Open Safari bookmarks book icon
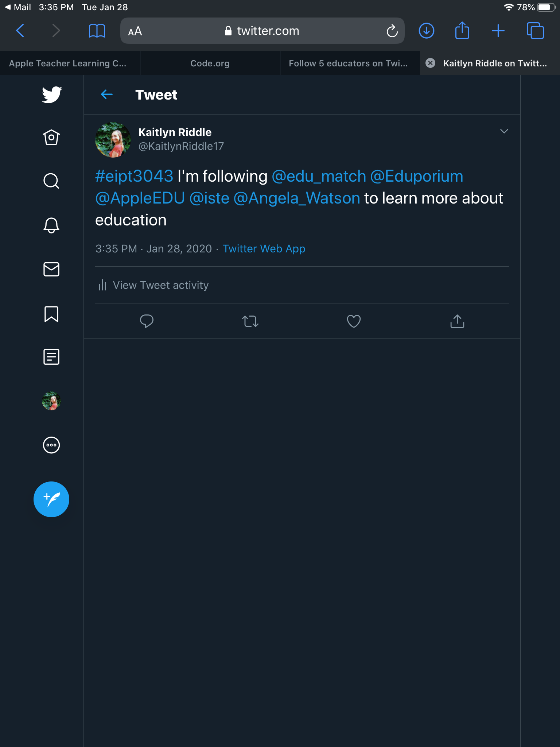The height and width of the screenshot is (747, 560). tap(97, 31)
